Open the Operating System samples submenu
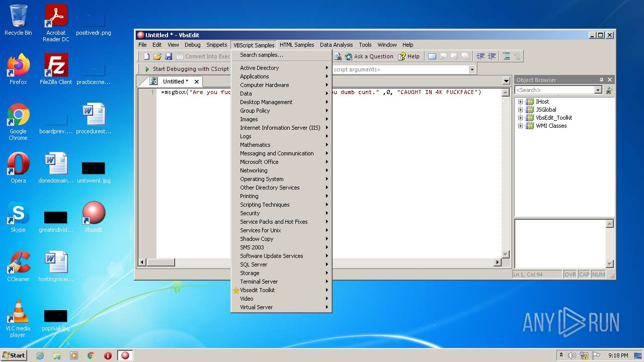 coord(281,179)
